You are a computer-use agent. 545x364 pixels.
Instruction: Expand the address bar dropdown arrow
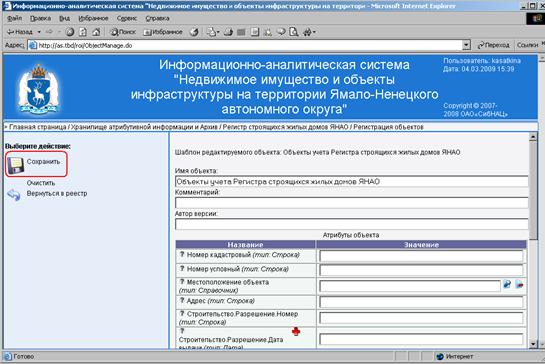466,45
